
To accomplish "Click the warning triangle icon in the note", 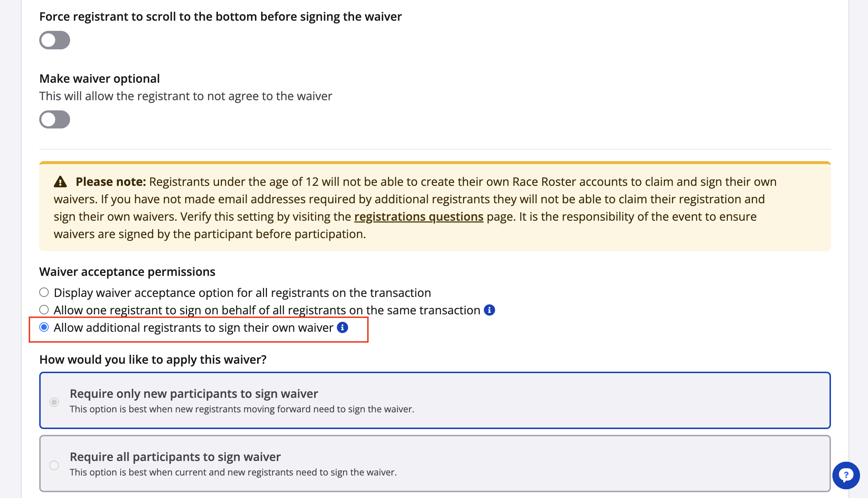I will (x=60, y=181).
